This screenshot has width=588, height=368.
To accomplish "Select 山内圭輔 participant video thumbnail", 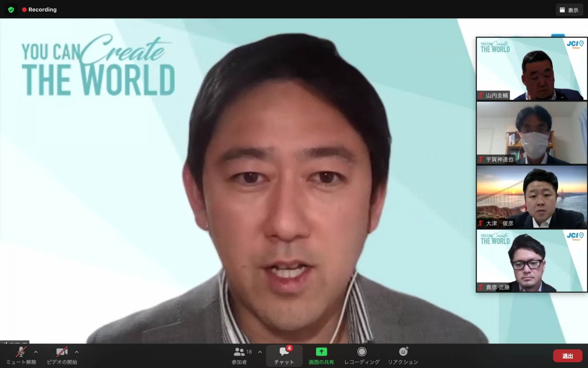I will tap(531, 69).
